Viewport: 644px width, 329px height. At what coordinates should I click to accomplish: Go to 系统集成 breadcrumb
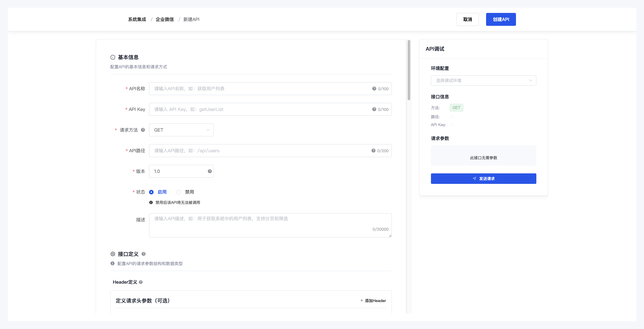[x=137, y=20]
